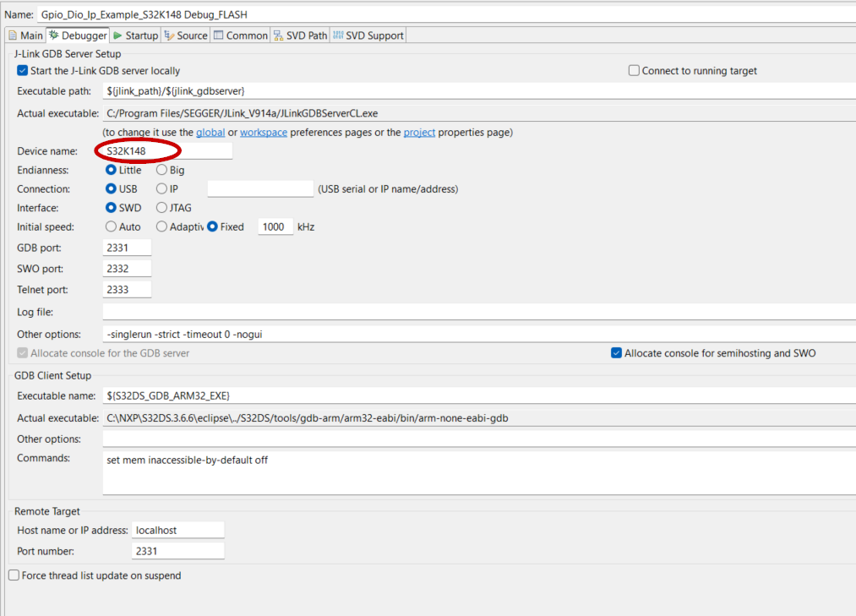The image size is (856, 616).
Task: Switch to the Debugger tab
Action: [78, 35]
